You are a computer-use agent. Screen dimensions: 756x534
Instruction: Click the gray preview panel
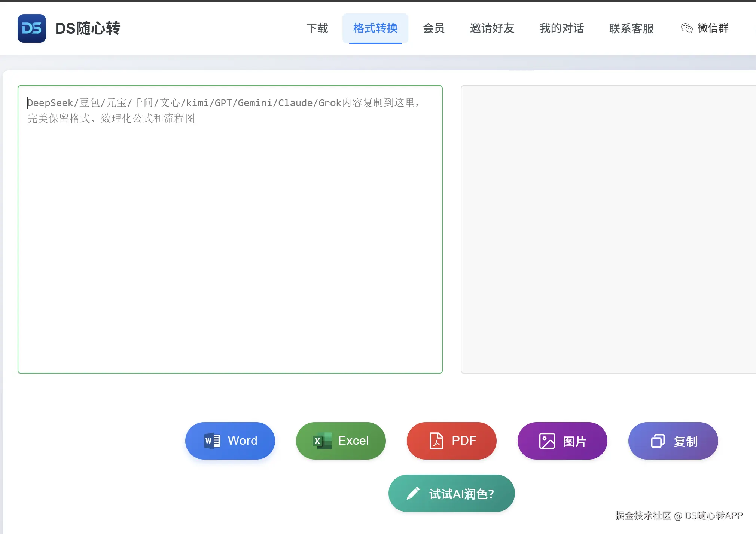tap(608, 229)
